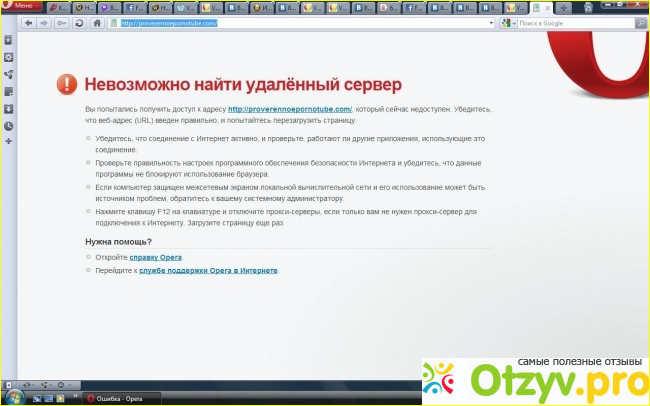Open the Notes panel in sidebar

click(x=9, y=91)
